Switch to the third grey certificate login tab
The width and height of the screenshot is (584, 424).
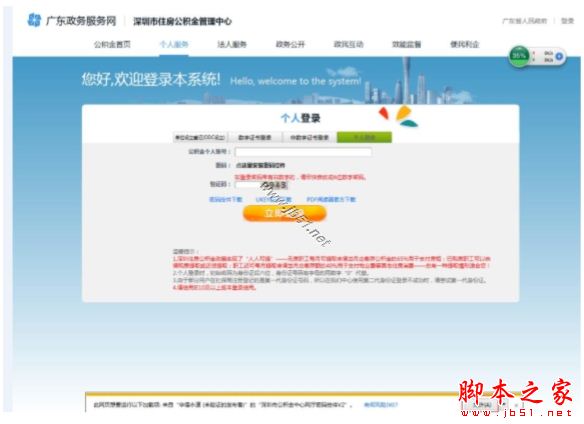(310, 137)
